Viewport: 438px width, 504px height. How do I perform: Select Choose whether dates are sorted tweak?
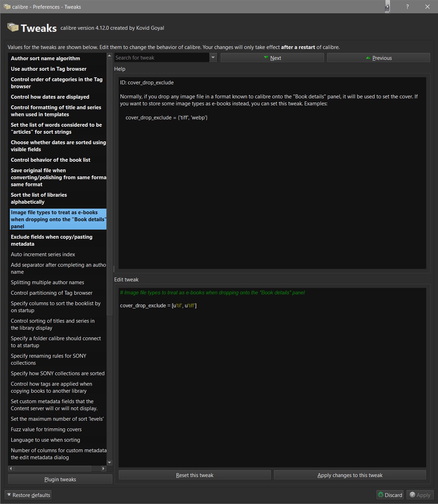point(58,146)
